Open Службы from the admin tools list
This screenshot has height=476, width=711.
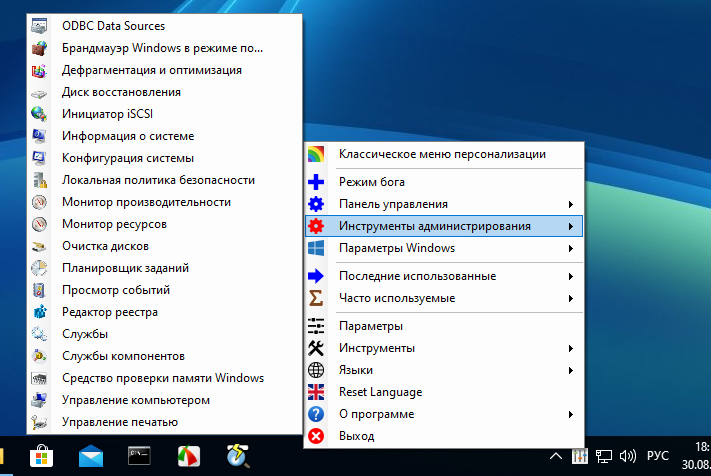point(85,334)
